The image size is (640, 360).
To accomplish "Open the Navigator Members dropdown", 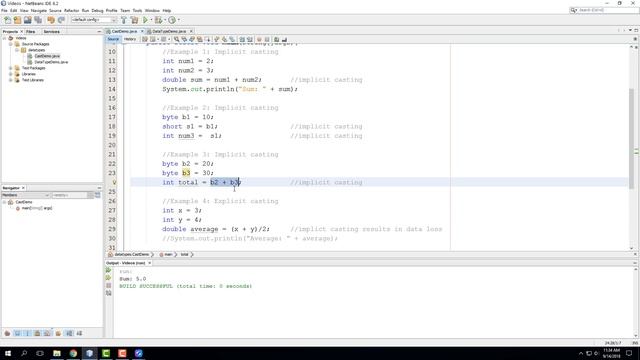I will [x=26, y=195].
